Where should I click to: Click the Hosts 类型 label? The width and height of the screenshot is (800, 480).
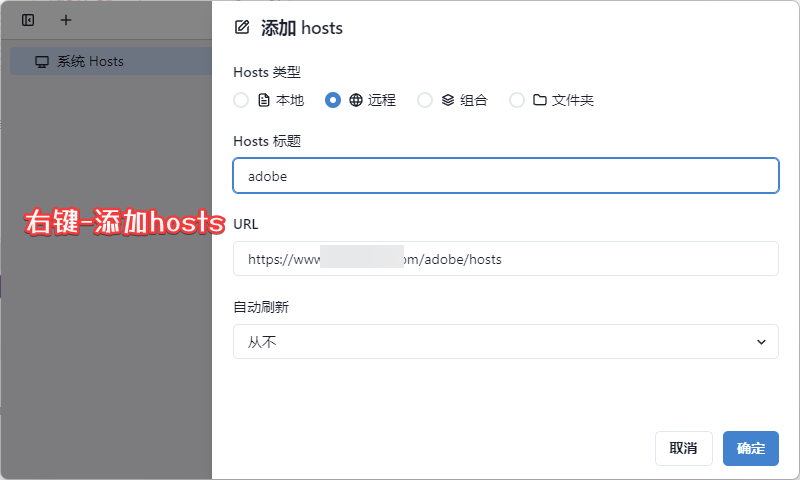point(267,72)
